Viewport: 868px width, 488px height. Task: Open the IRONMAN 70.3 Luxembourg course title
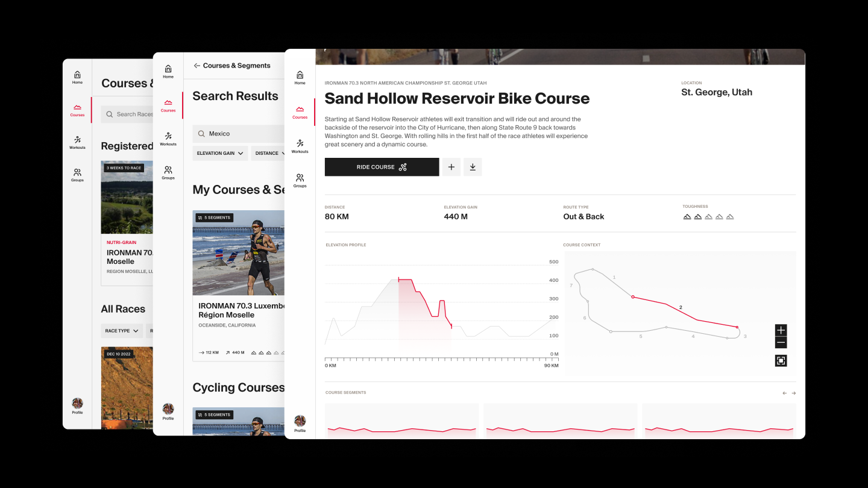click(x=241, y=310)
